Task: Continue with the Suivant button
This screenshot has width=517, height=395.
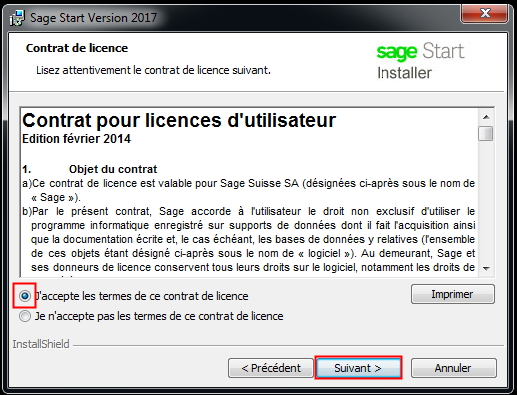Action: [358, 368]
